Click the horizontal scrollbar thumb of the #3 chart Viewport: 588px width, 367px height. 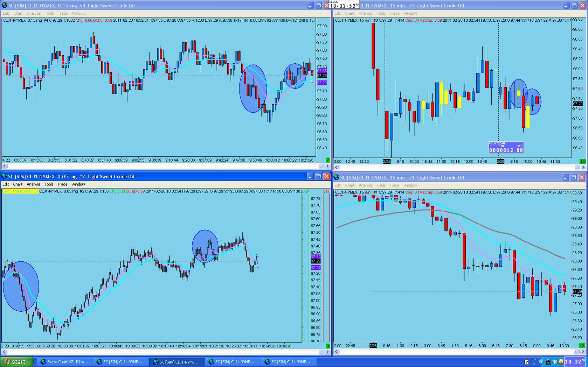(x=577, y=167)
